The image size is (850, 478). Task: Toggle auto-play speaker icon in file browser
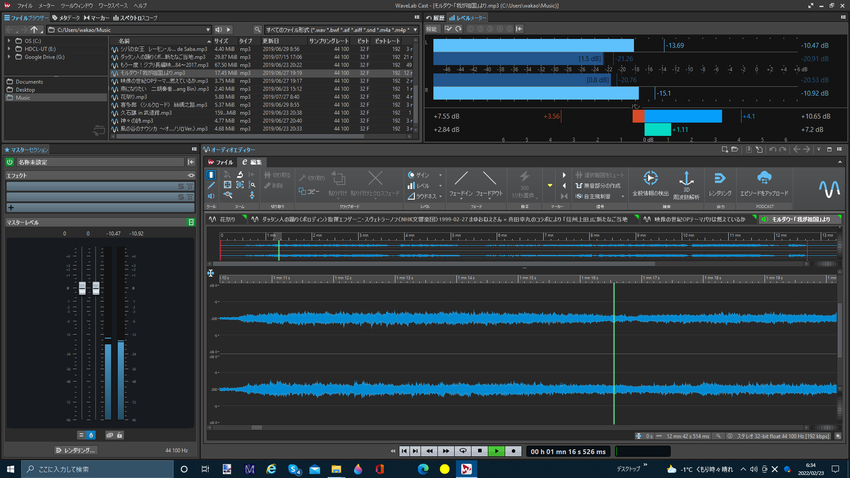point(218,30)
